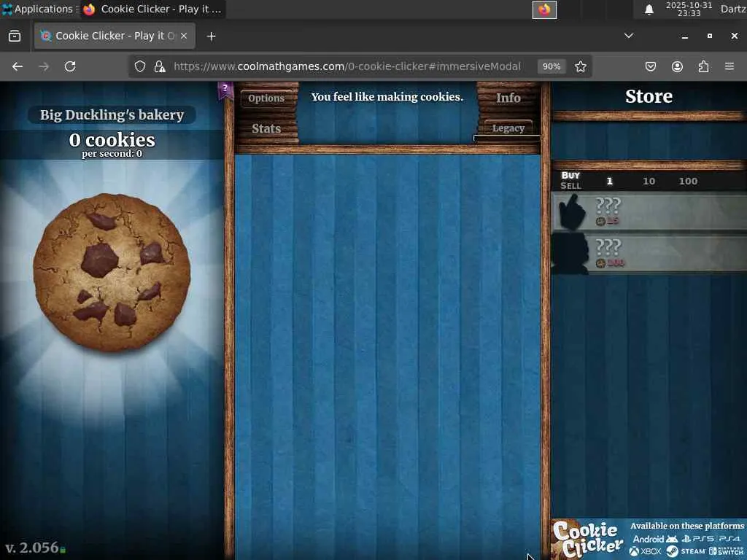Open the Info panel
Screen dimensions: 747x560
[x=508, y=98]
